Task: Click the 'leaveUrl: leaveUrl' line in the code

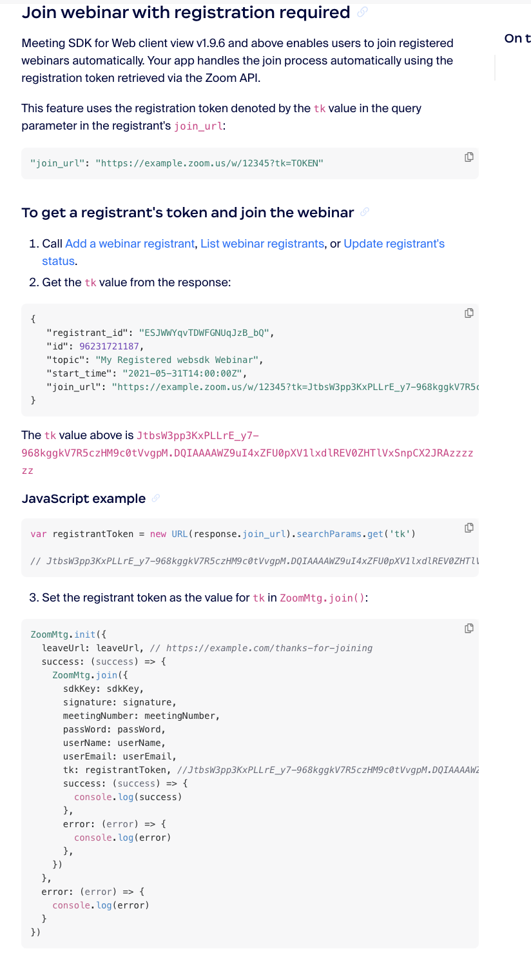Action: point(93,648)
